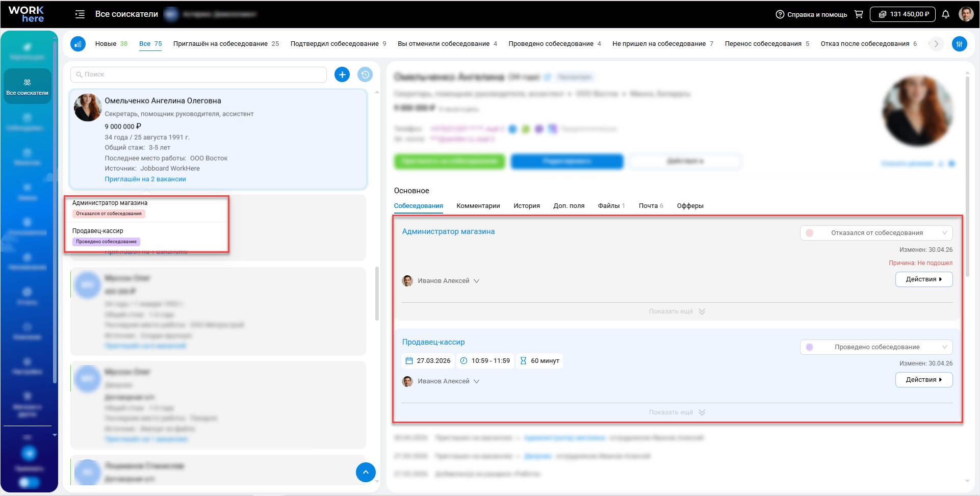
Task: Select the Собеседования tab
Action: (x=418, y=206)
